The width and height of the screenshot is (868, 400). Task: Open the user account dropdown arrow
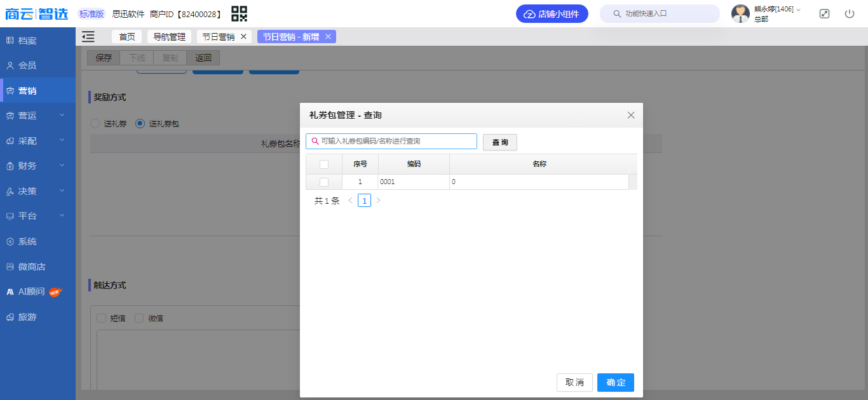(x=799, y=10)
